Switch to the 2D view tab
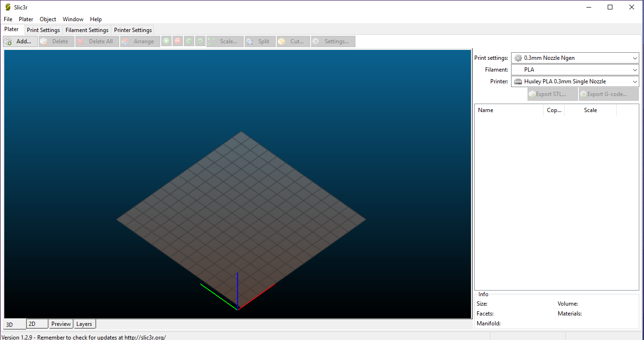The width and height of the screenshot is (644, 340). [x=37, y=324]
